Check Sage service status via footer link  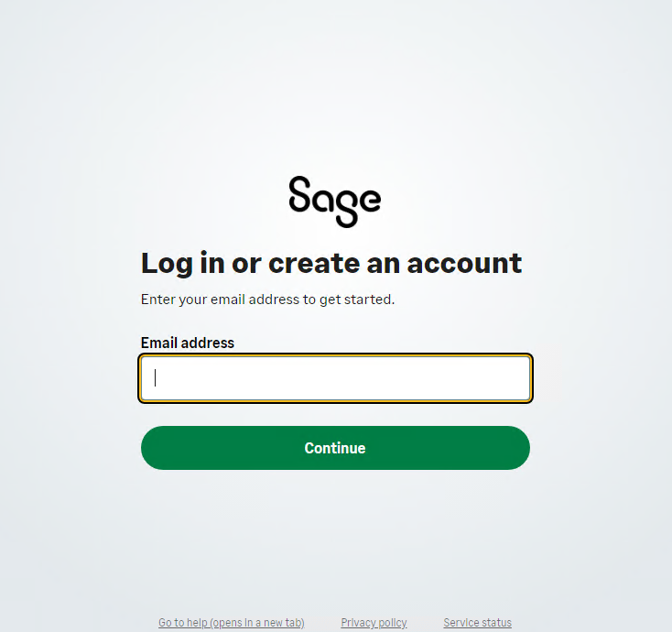coord(477,622)
